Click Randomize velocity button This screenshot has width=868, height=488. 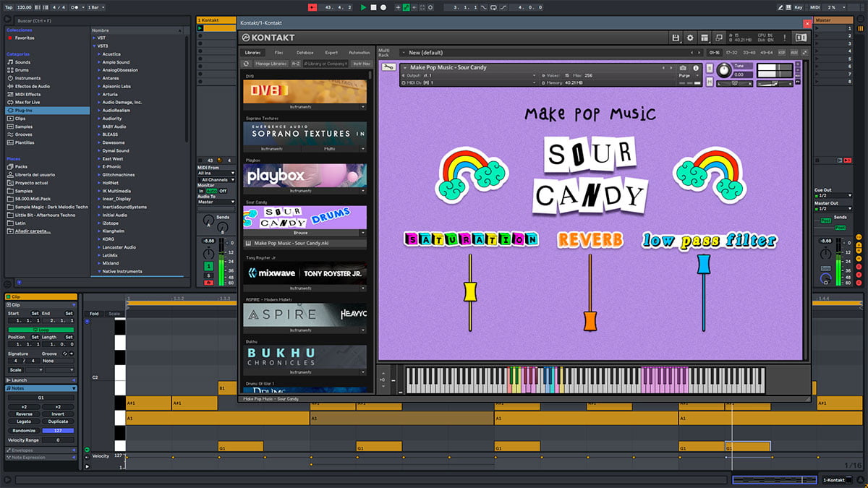tap(24, 430)
